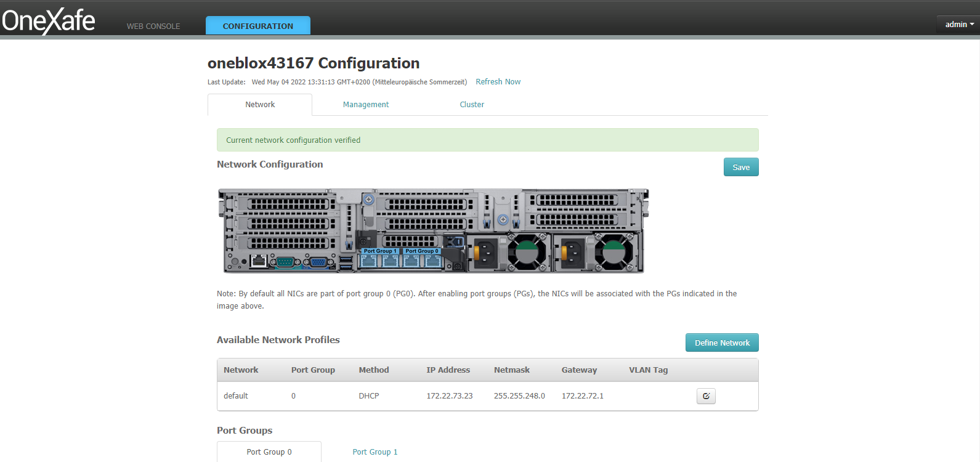Select the Network tab

pos(260,105)
